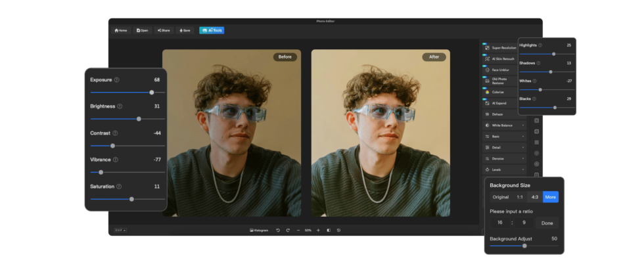Click the Exposure slider handle

152,93
